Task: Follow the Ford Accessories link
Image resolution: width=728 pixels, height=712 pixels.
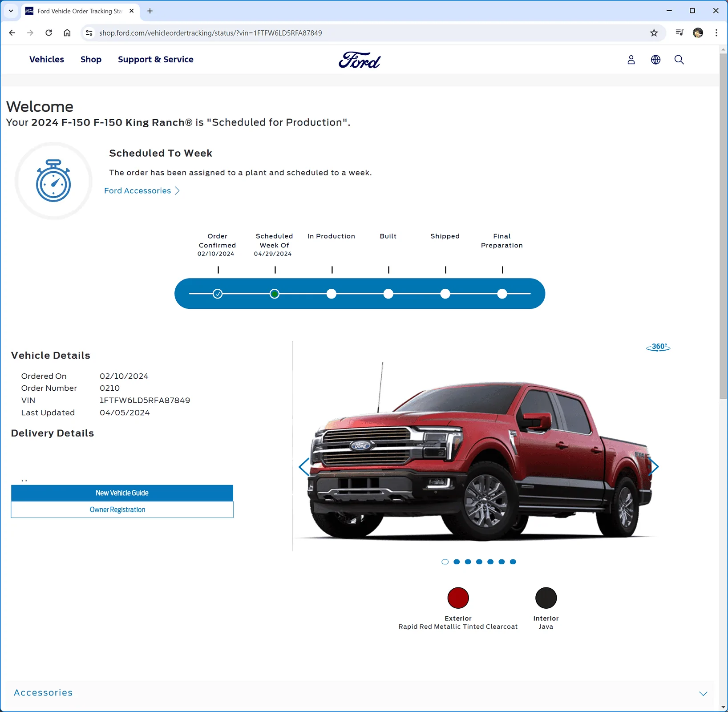Action: 142,191
